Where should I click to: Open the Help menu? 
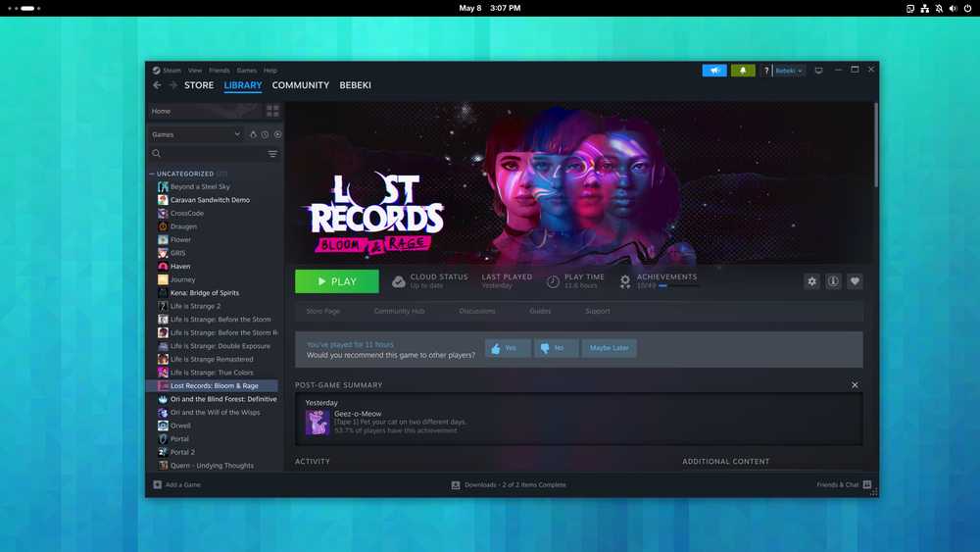point(270,71)
